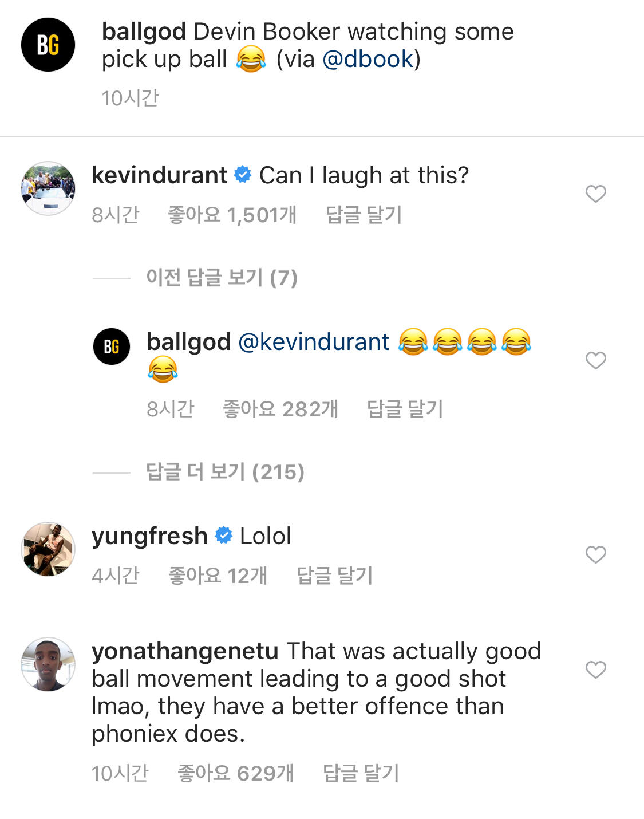View the 629 likes on yonathangenetu's comment
Viewport: 644px width, 819px height.
point(235,773)
